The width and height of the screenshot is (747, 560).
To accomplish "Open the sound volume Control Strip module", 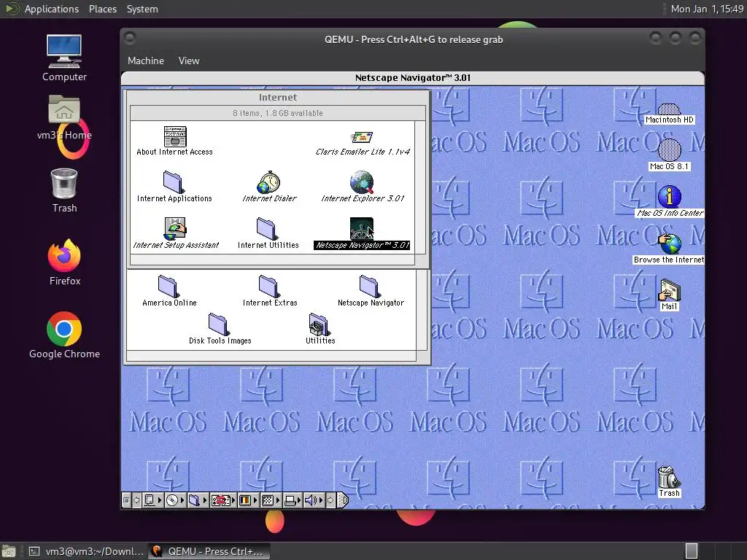I will tap(314, 500).
